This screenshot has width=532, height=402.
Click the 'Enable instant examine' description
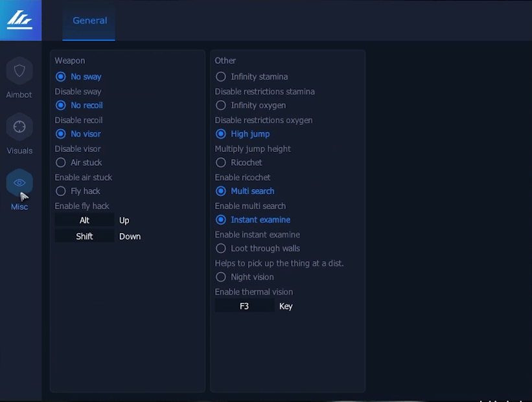tap(257, 234)
